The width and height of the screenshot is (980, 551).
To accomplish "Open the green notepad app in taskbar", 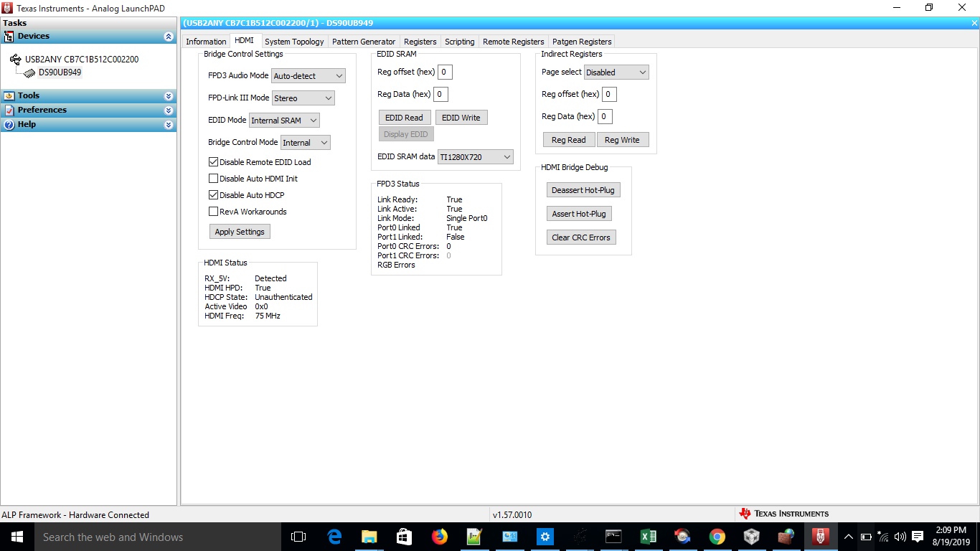I will point(474,537).
